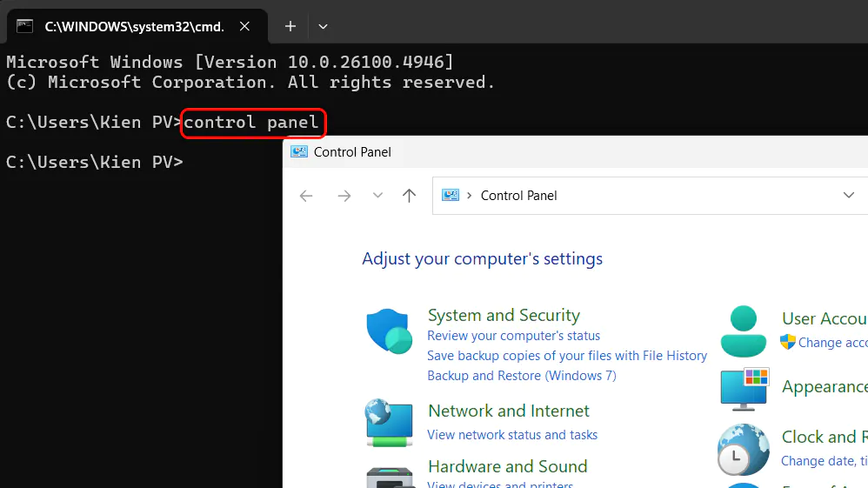The image size is (868, 488).
Task: Expand the address bar breadcrumb chevron
Action: coord(470,196)
